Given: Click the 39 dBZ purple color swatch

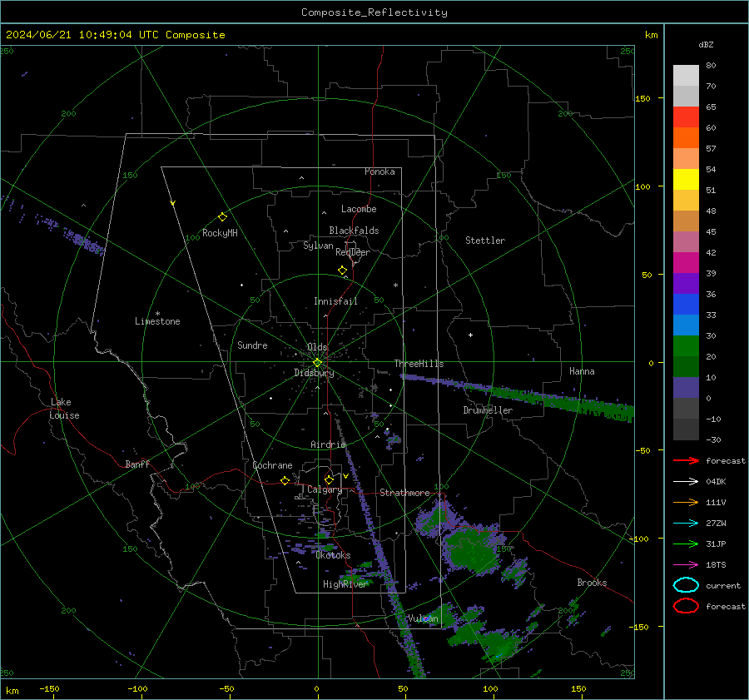Looking at the screenshot, I should [686, 283].
